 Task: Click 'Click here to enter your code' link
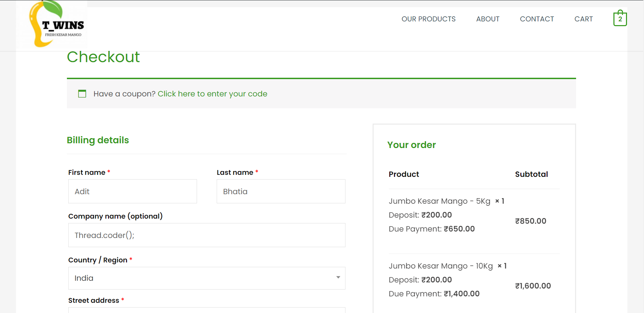(x=212, y=94)
